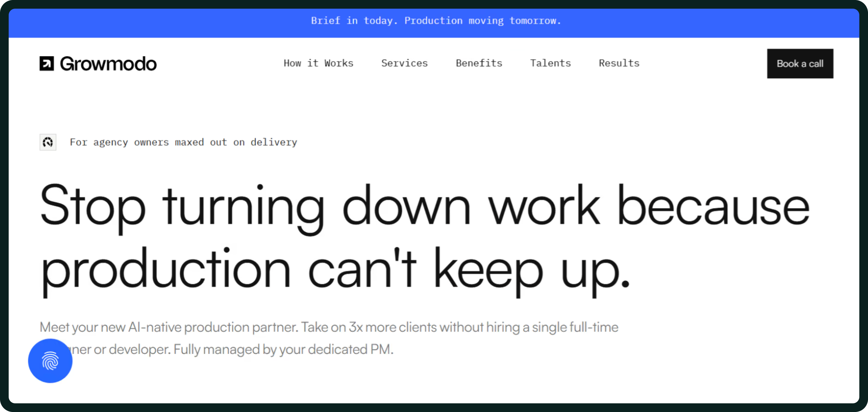Go to the Services nav link

pos(404,63)
